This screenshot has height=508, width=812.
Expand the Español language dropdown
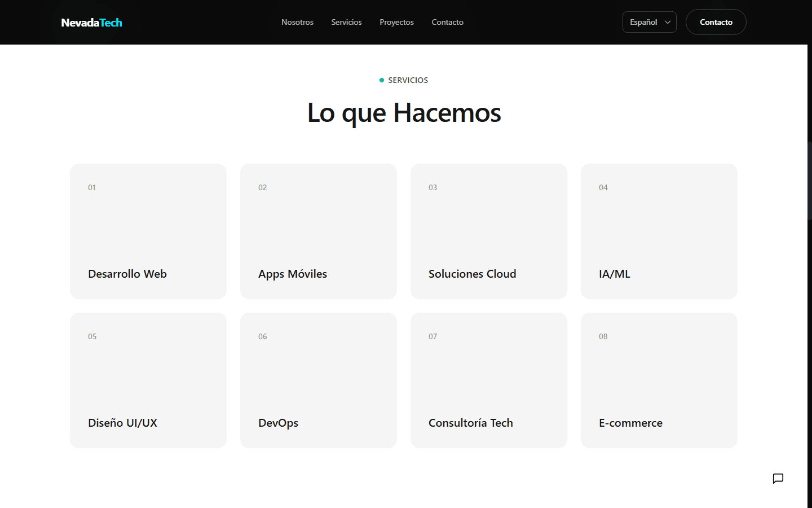(648, 22)
